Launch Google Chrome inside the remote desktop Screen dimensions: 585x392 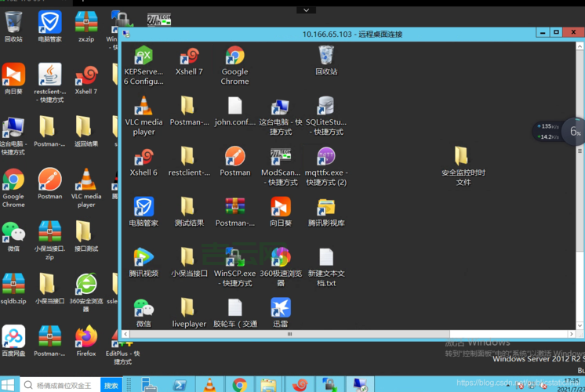pos(234,56)
